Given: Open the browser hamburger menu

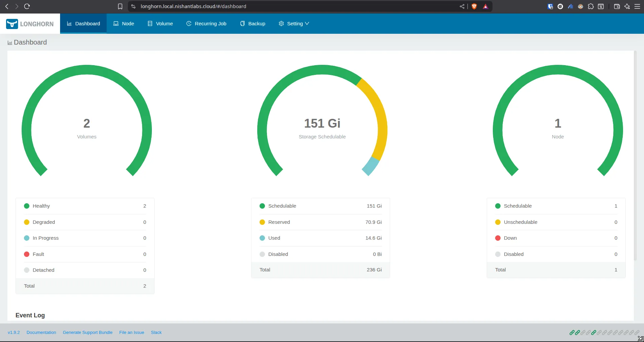Looking at the screenshot, I should pos(637,6).
